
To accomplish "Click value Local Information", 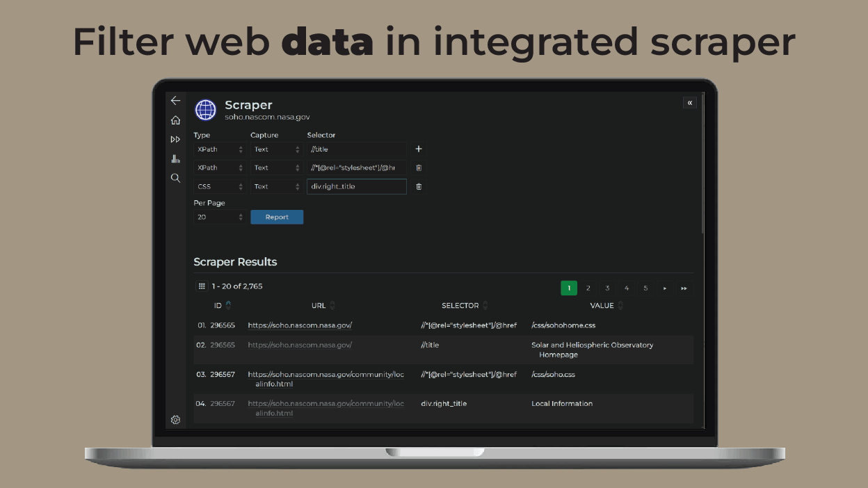I will (562, 404).
